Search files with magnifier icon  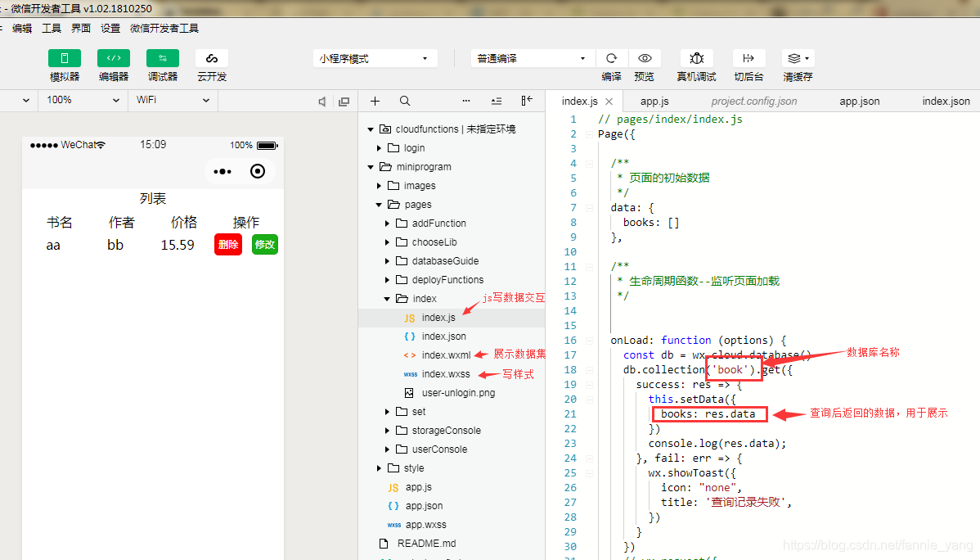[x=405, y=101]
